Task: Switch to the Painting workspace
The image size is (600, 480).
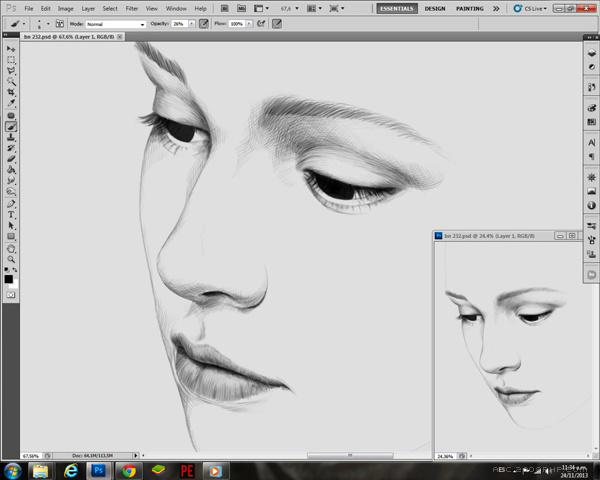Action: [469, 8]
